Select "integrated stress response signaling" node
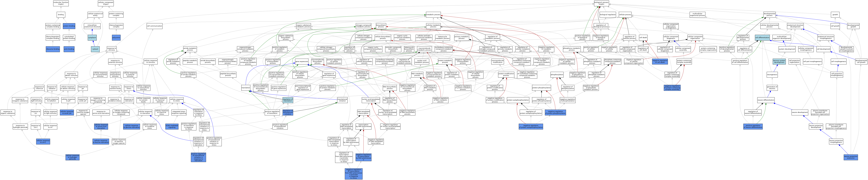This screenshot has width=868, height=180. click(x=179, y=112)
